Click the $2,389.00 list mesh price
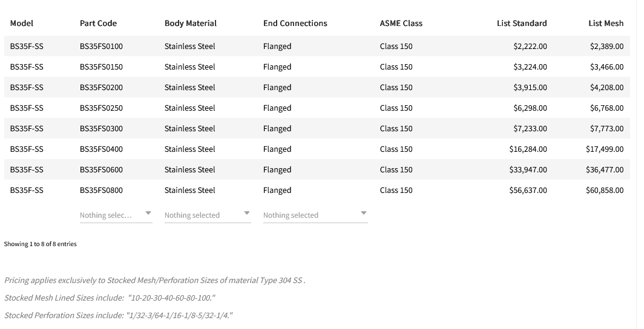The height and width of the screenshot is (329, 644). [606, 46]
